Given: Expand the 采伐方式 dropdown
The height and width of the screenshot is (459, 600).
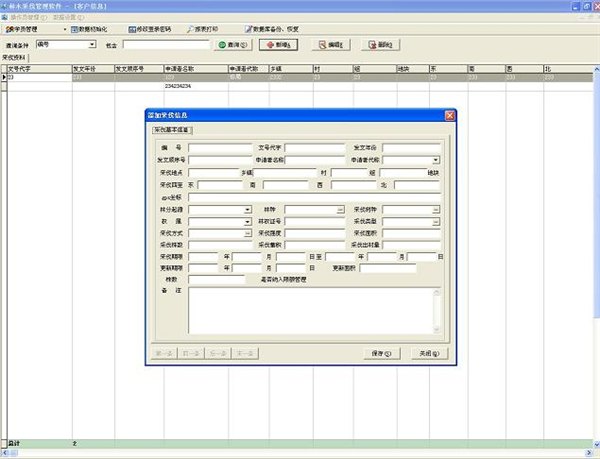Looking at the screenshot, I should pos(247,233).
